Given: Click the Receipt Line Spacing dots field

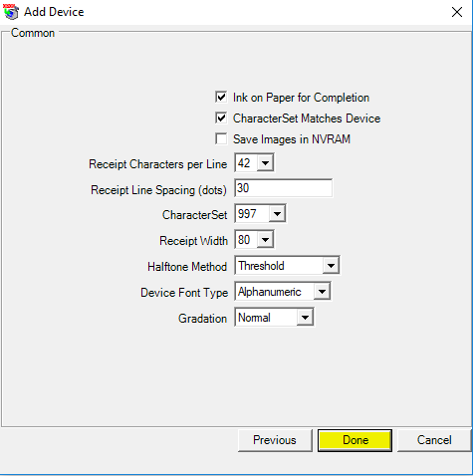Looking at the screenshot, I should coord(283,188).
